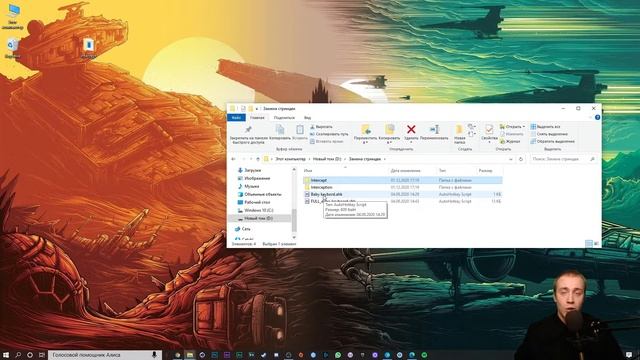Open the Файл tab

(236, 118)
